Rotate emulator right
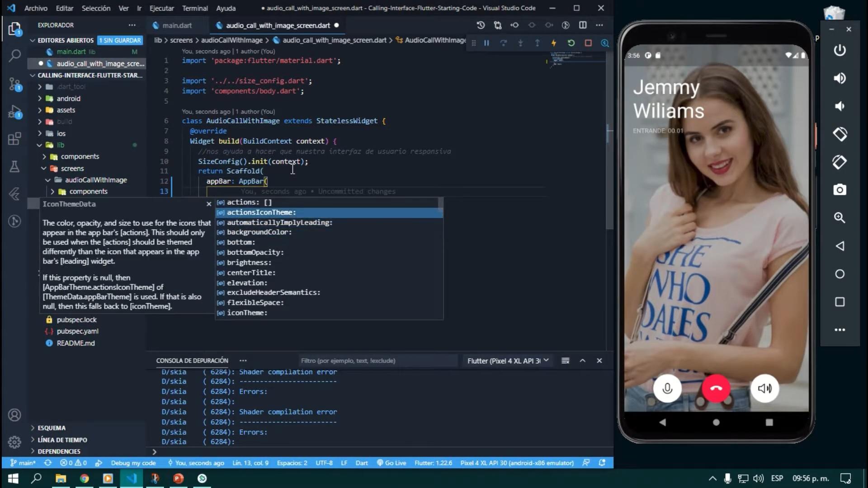Image resolution: width=868 pixels, height=488 pixels. (x=840, y=162)
